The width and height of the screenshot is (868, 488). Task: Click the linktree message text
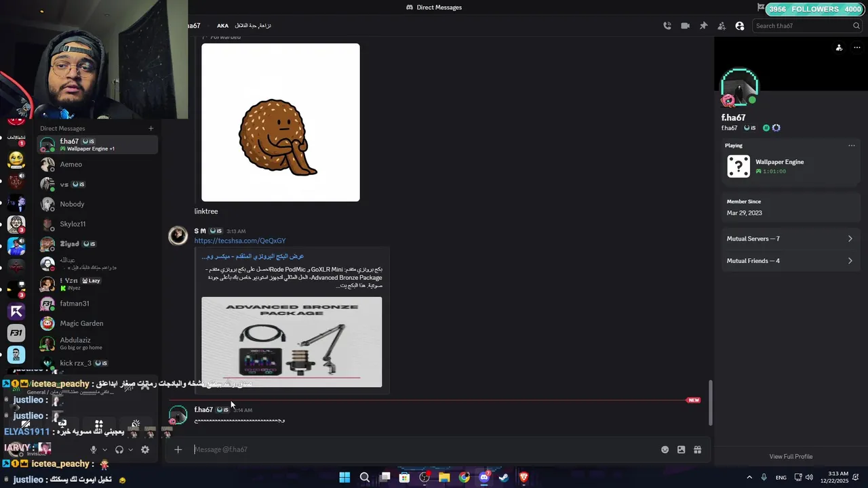(x=206, y=211)
